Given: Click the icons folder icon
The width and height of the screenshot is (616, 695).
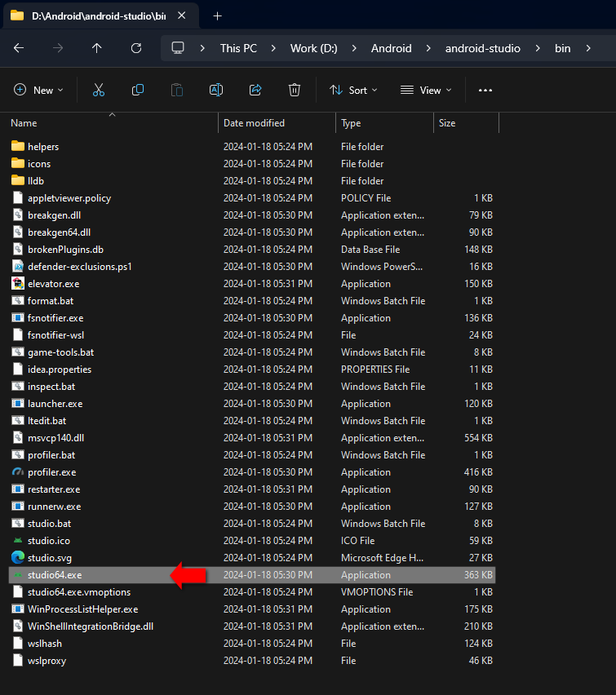Looking at the screenshot, I should 18,163.
